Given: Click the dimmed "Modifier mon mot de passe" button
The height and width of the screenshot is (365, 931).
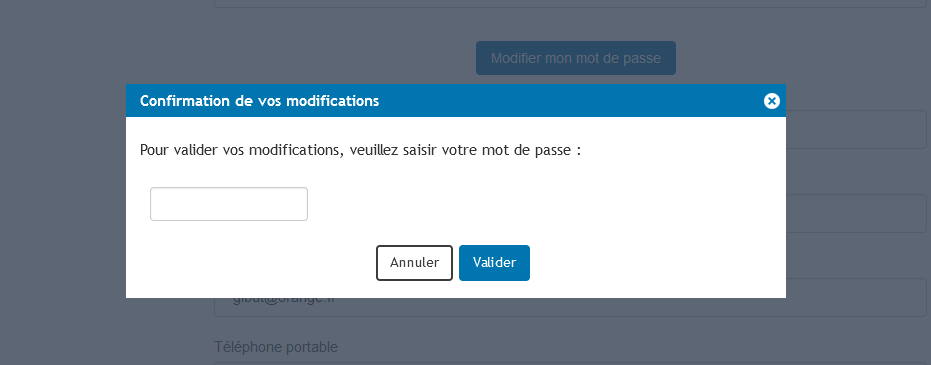Looking at the screenshot, I should 576,58.
